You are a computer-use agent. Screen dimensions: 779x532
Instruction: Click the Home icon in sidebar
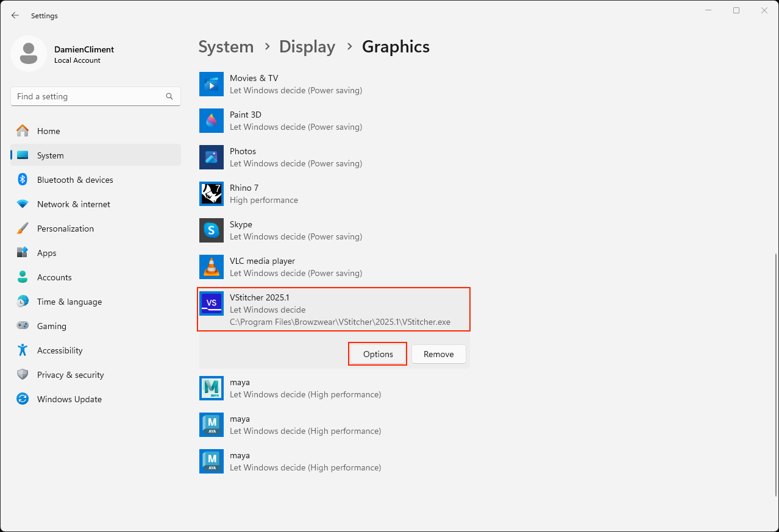point(23,131)
